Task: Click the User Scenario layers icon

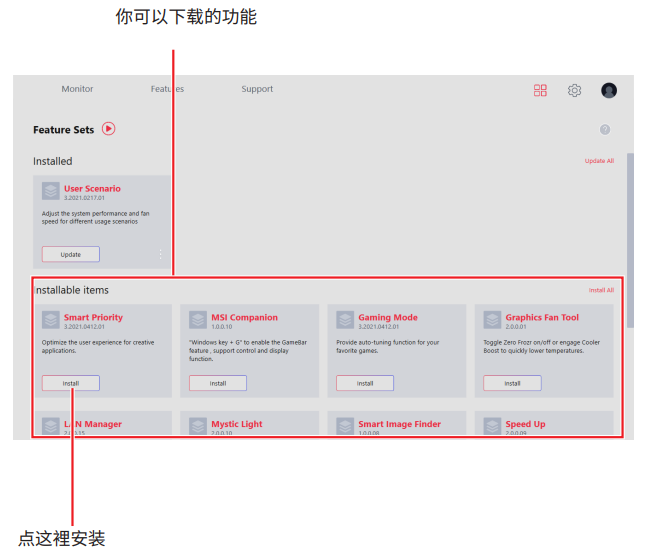Action: click(x=51, y=191)
